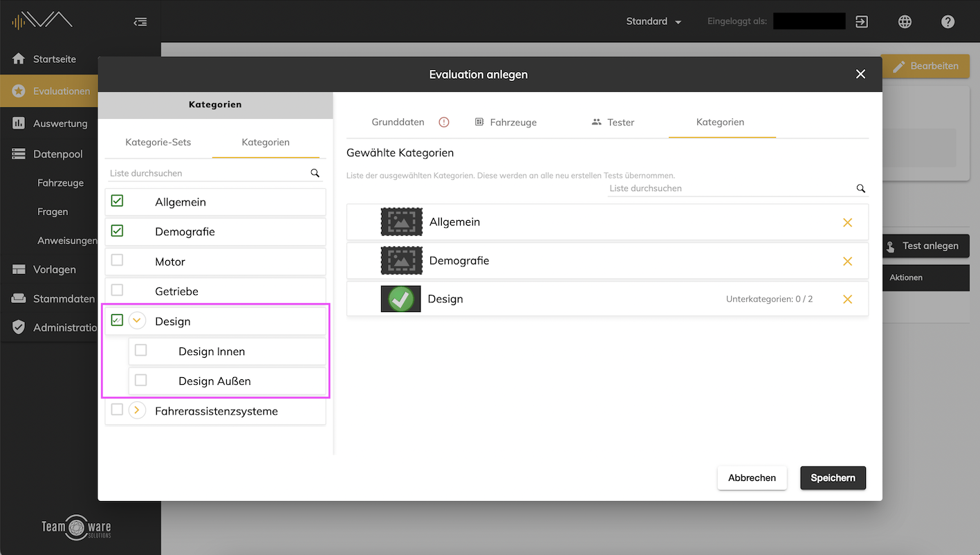Click the Auswertung chart icon

[x=19, y=123]
